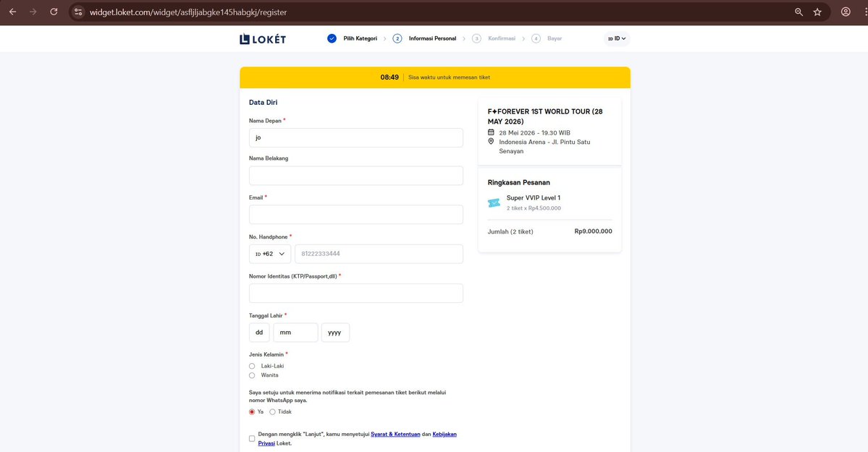Select Laki-Laki gender radio button
This screenshot has height=452, width=868.
tap(252, 366)
